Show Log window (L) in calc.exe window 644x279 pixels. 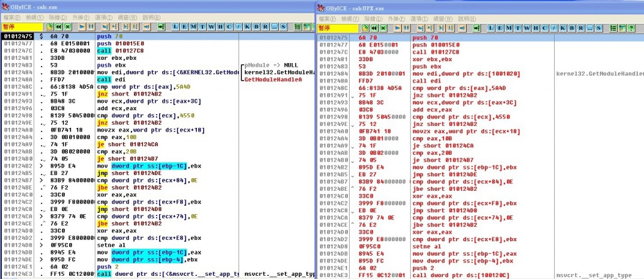pyautogui.click(x=175, y=26)
